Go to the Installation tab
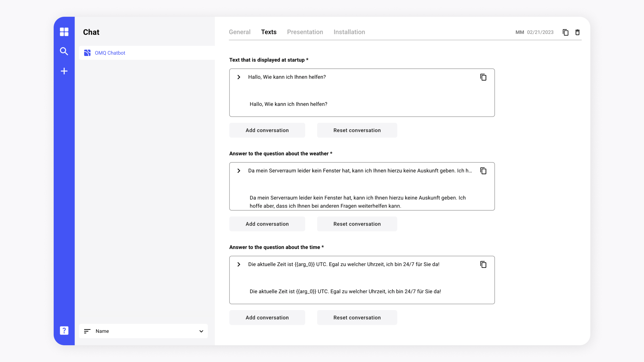Image resolution: width=644 pixels, height=362 pixels. point(349,32)
